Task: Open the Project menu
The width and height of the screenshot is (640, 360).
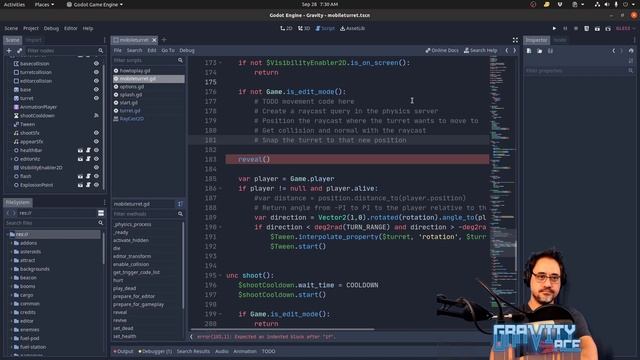Action: pos(31,29)
